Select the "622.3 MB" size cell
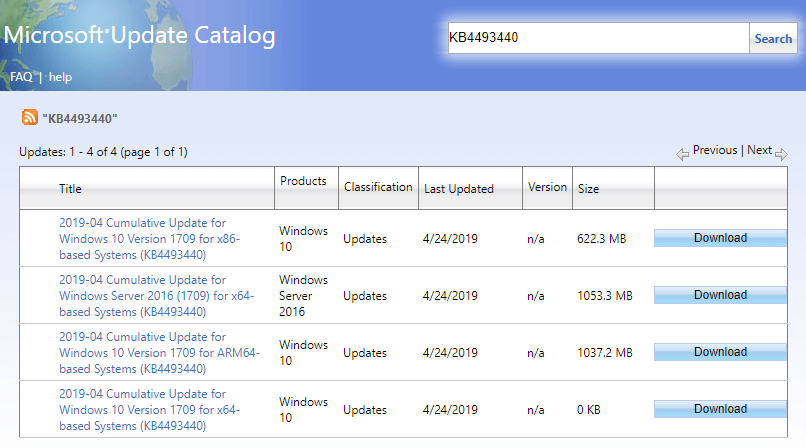Viewport: 806px width, 447px height. coord(601,239)
